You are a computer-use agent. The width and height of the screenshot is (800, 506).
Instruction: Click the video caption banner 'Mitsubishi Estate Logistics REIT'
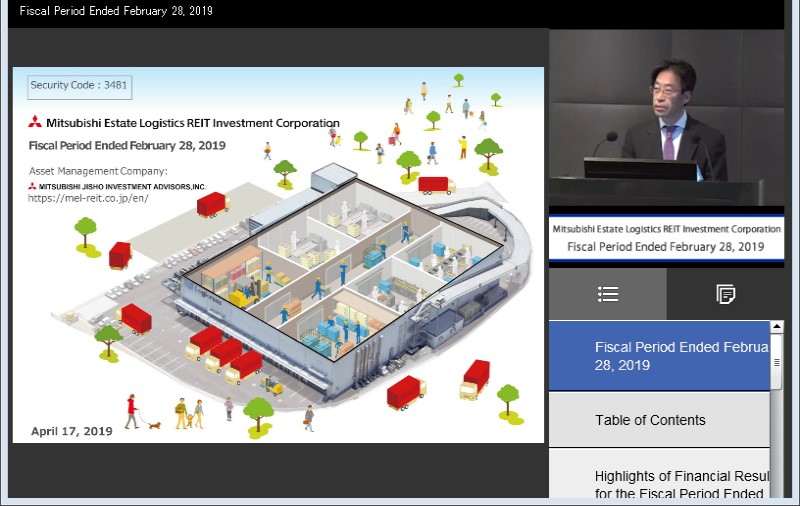(666, 238)
